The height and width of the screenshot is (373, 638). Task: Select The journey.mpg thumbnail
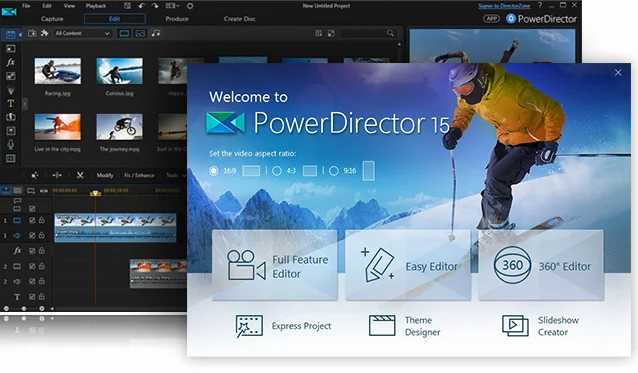pos(119,127)
